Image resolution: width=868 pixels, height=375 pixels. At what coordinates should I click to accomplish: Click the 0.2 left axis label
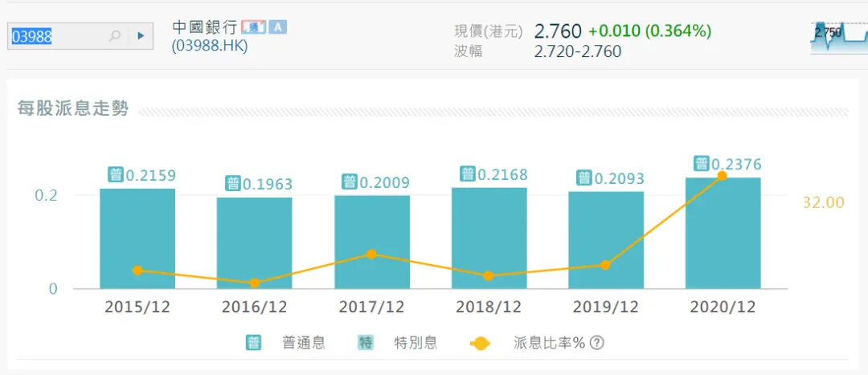pos(47,196)
